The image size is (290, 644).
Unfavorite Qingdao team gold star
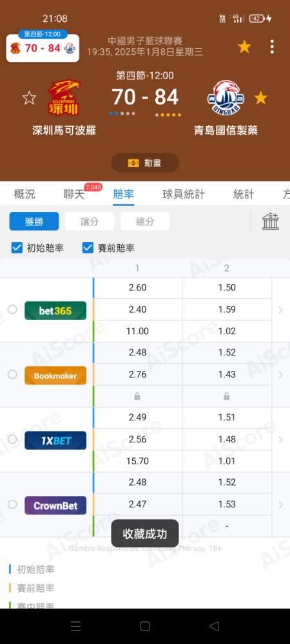click(260, 98)
